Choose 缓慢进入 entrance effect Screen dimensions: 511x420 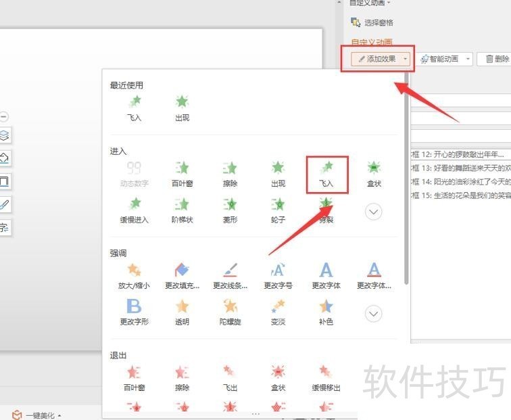134,210
